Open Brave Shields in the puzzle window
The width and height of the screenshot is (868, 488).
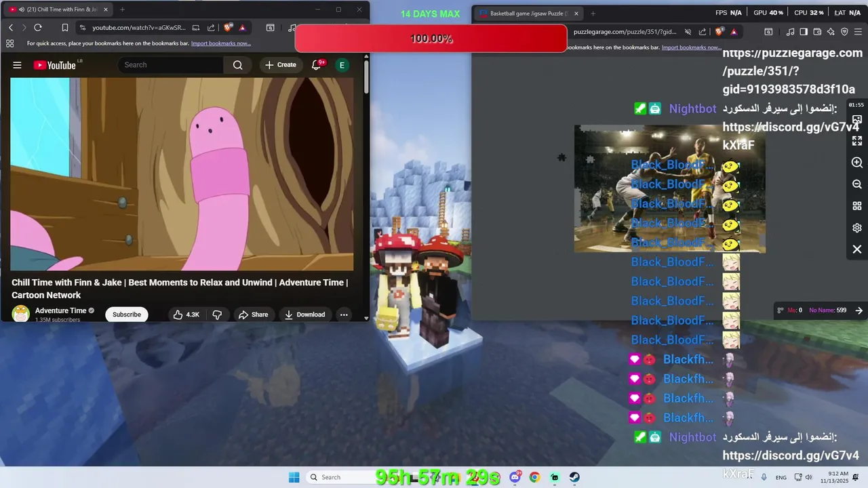(x=720, y=32)
